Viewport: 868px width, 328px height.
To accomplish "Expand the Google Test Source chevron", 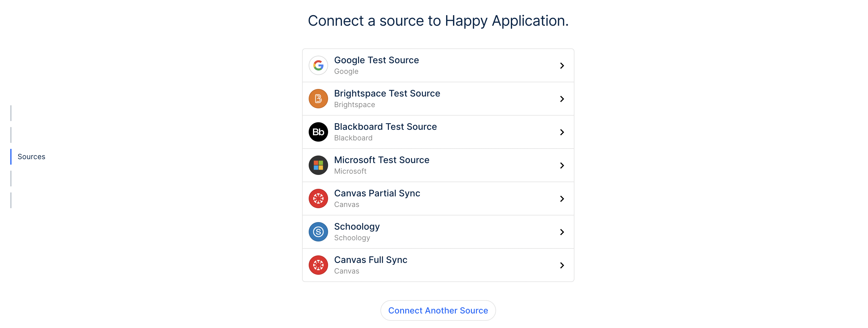I will [562, 66].
